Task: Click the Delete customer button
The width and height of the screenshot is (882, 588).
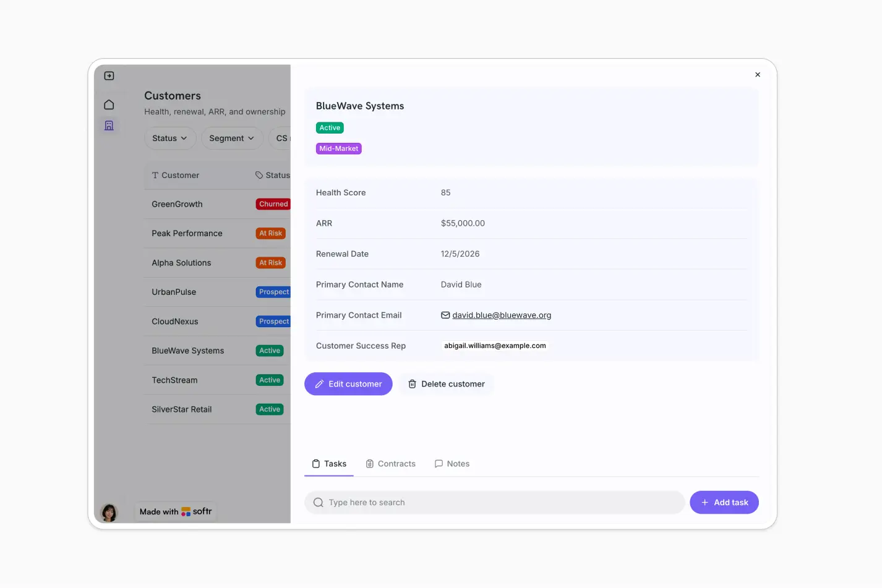Action: [x=446, y=384]
